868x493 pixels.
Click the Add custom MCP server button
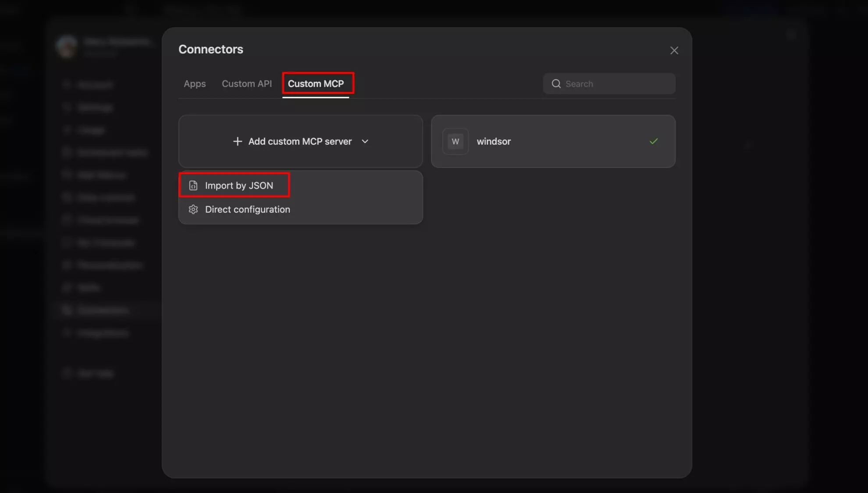(300, 141)
